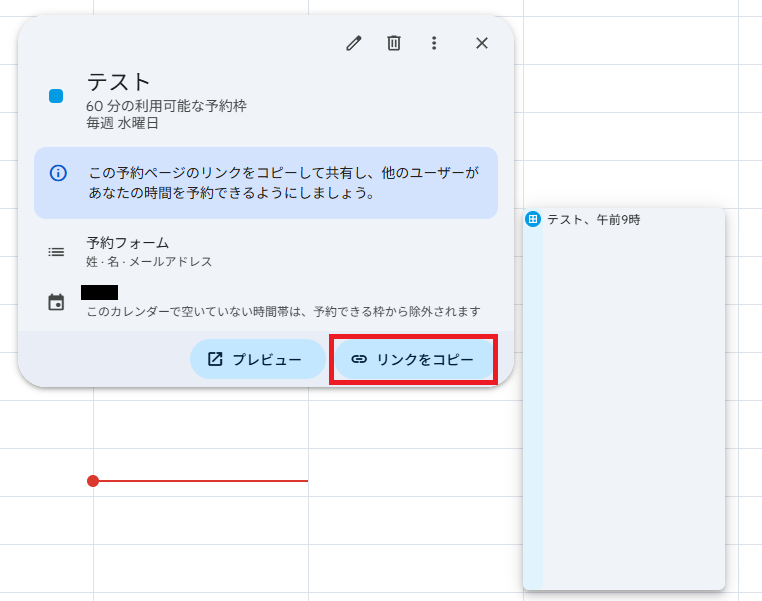The height and width of the screenshot is (601, 762).
Task: Click the 予約フォーム list icon
Action: pos(56,252)
